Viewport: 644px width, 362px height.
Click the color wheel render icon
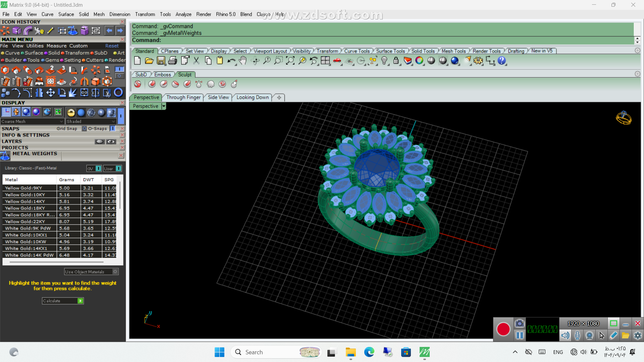tap(419, 61)
